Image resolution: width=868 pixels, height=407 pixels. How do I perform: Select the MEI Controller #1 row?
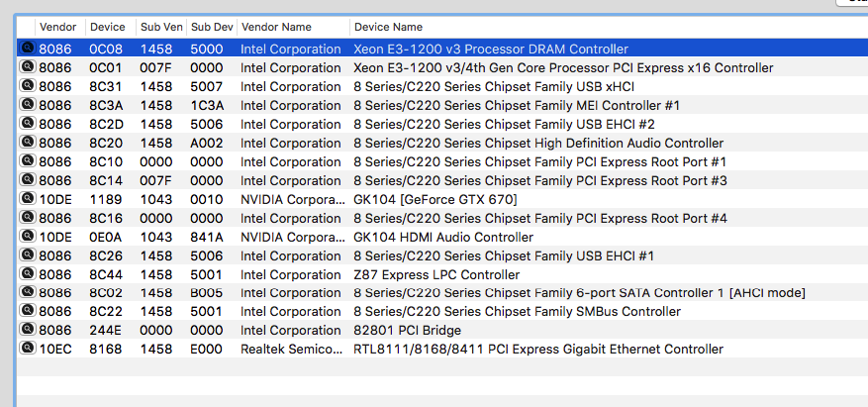pos(517,105)
